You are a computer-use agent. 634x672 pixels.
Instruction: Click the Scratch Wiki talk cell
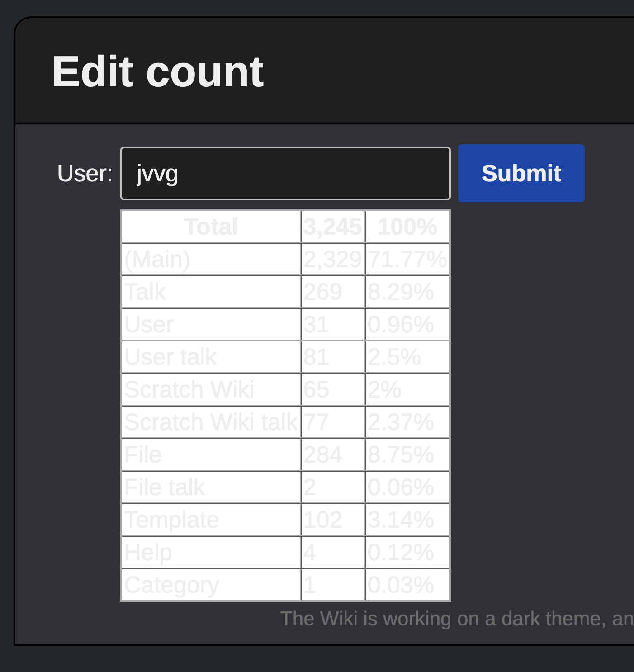(211, 422)
